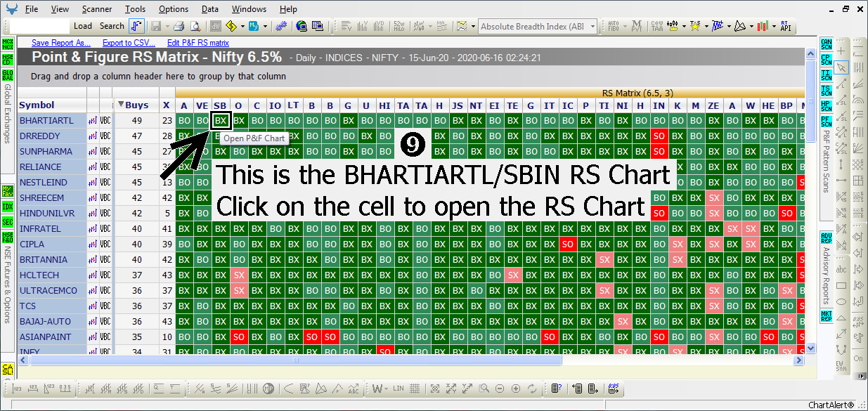Image resolution: width=868 pixels, height=411 pixels.
Task: Expand the dropdown arrow beside the My icon
Action: click(x=264, y=26)
